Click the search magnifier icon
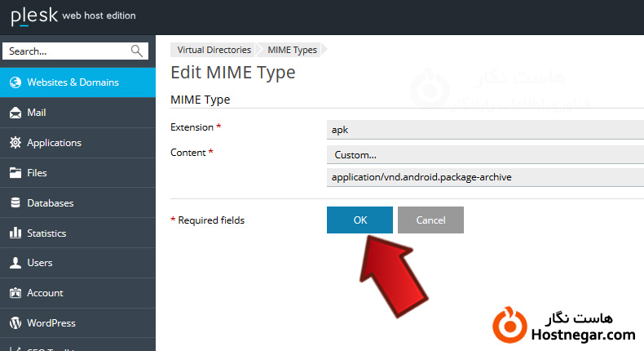Image resolution: width=644 pixels, height=351 pixels. (x=137, y=51)
